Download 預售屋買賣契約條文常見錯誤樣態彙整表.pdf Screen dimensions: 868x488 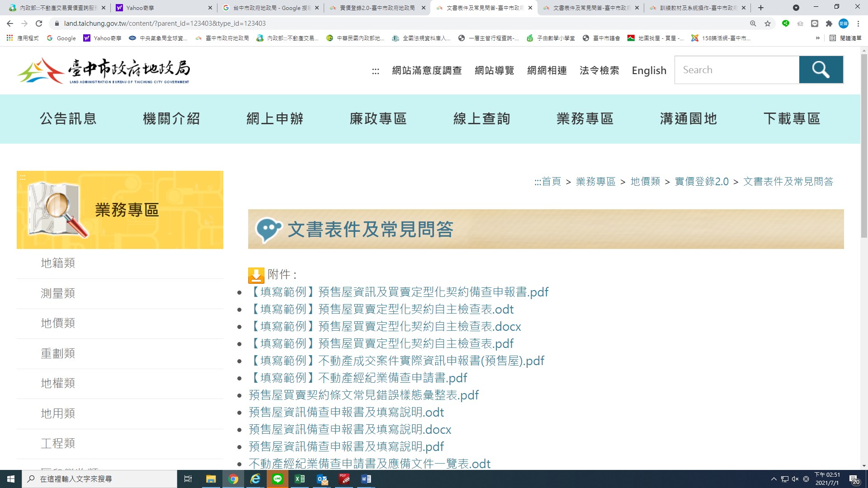[x=363, y=395]
